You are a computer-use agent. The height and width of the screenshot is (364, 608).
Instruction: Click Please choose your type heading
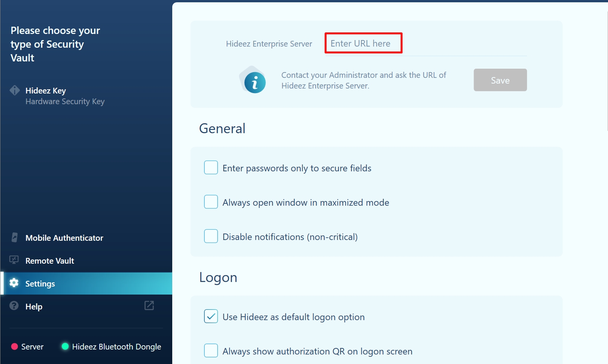click(55, 44)
